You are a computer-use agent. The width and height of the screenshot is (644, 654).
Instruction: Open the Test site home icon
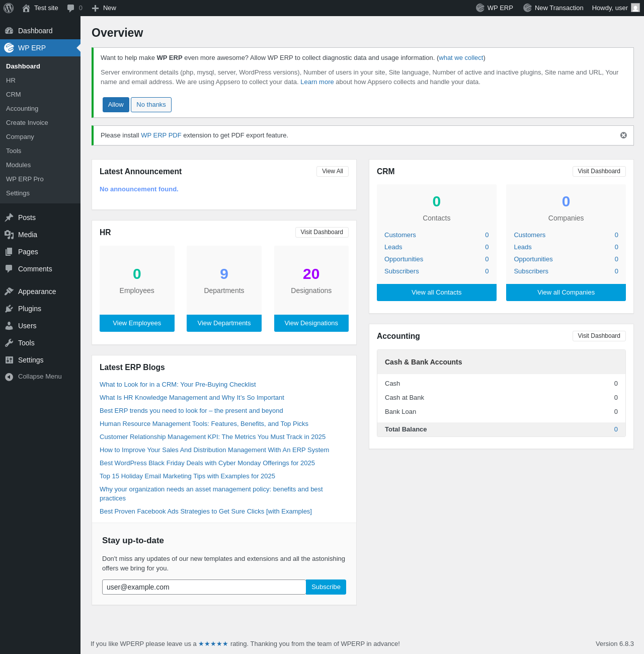[26, 8]
